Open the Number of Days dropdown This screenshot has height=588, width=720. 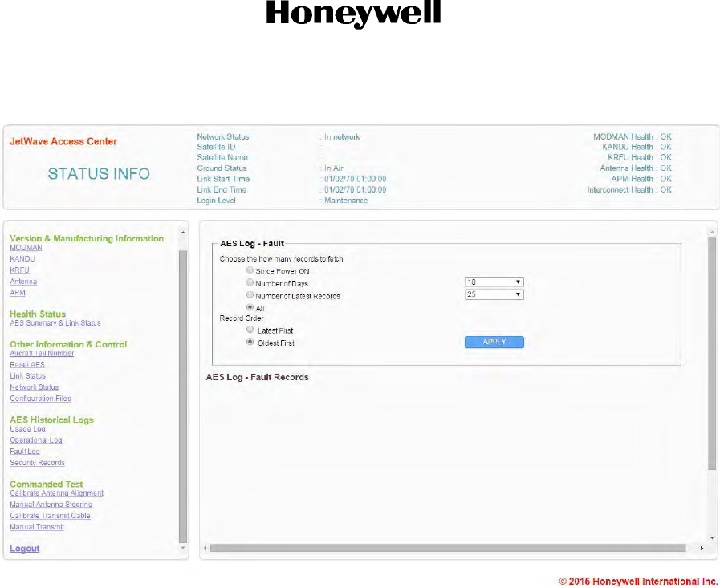click(494, 282)
